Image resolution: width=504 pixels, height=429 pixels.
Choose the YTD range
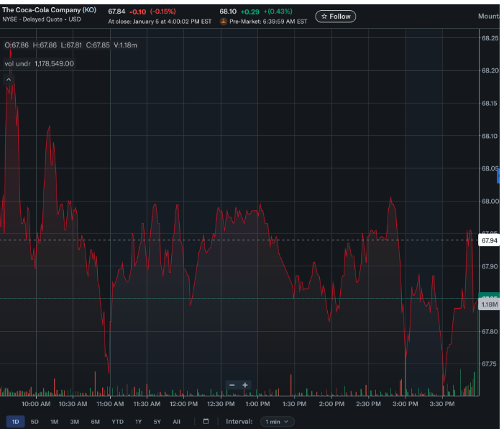[x=117, y=421]
